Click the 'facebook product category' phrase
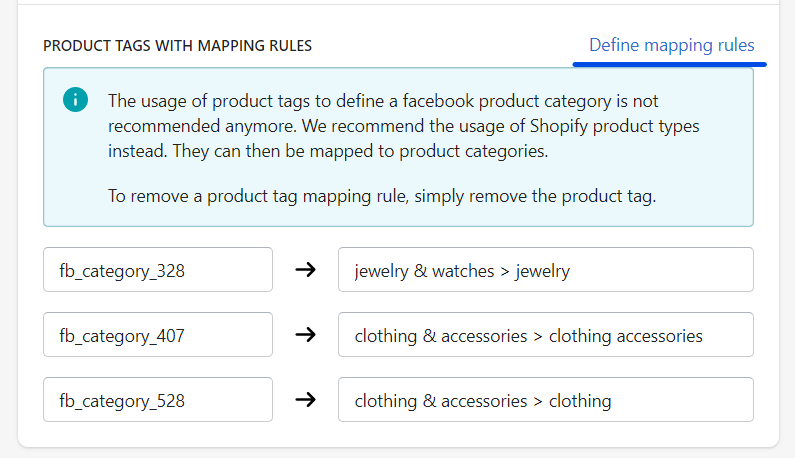795x458 pixels. pos(507,101)
